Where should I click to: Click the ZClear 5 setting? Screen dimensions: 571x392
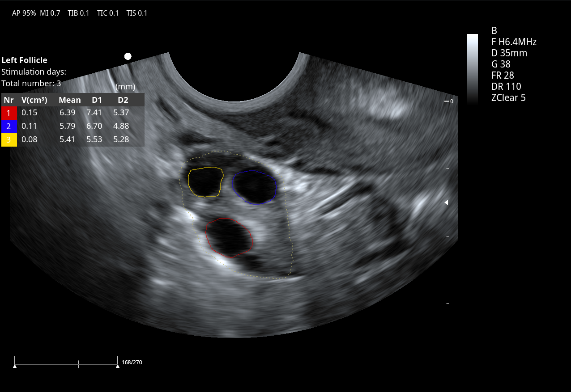tap(508, 98)
